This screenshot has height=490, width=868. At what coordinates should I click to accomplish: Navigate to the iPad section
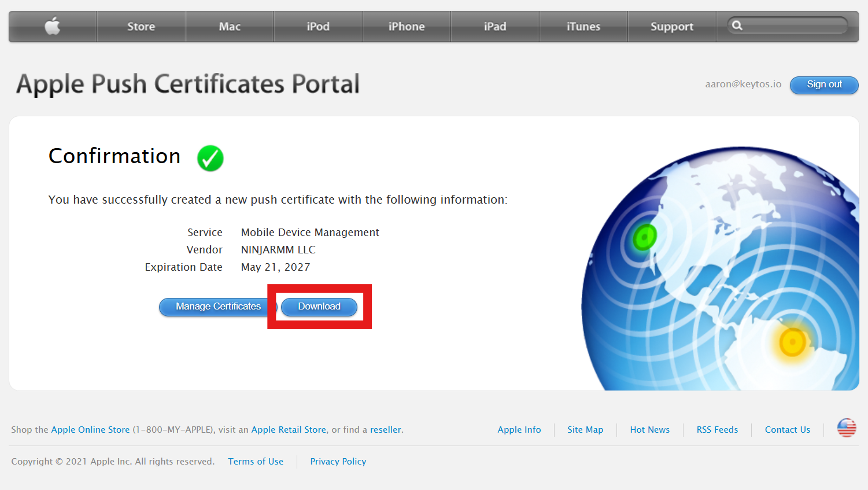(x=495, y=27)
